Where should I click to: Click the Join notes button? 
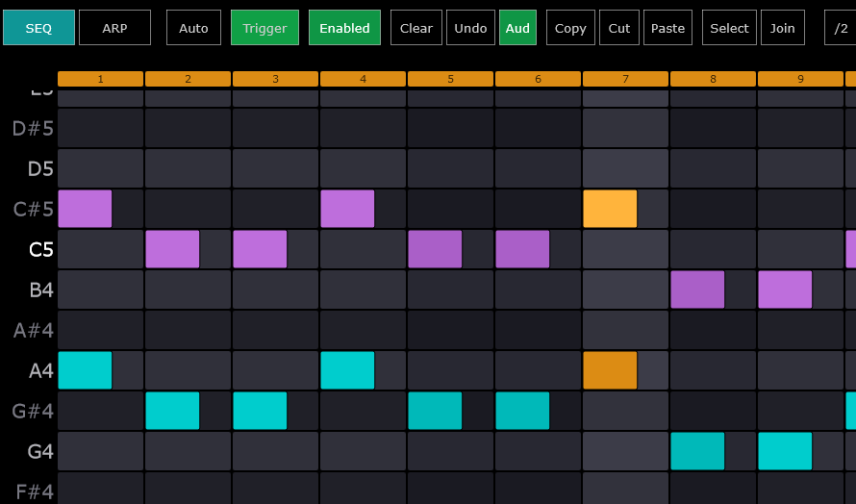point(783,28)
